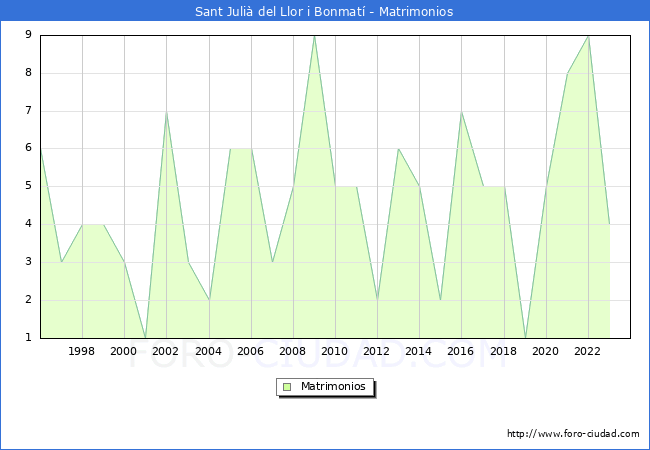Open the foro-ciudad.com link
The image size is (650, 450).
573,434
